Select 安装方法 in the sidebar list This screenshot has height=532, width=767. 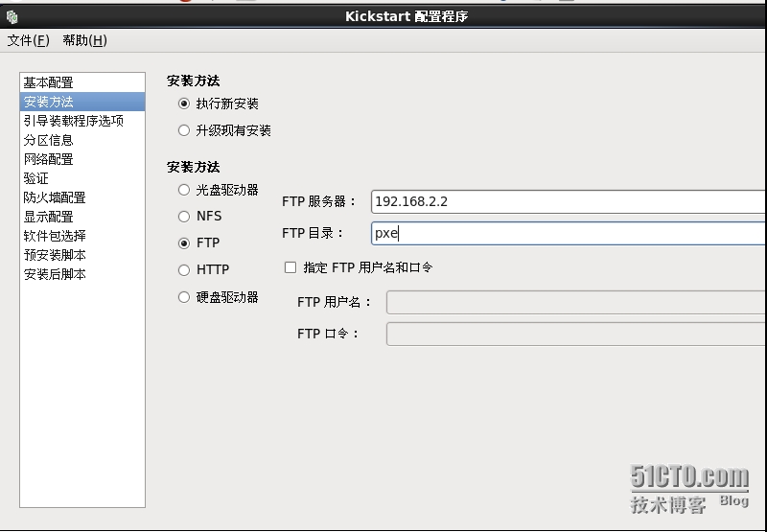pyautogui.click(x=82, y=102)
